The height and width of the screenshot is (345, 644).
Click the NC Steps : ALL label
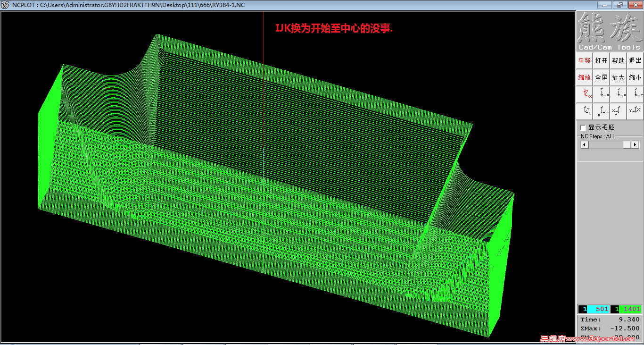[x=598, y=136]
